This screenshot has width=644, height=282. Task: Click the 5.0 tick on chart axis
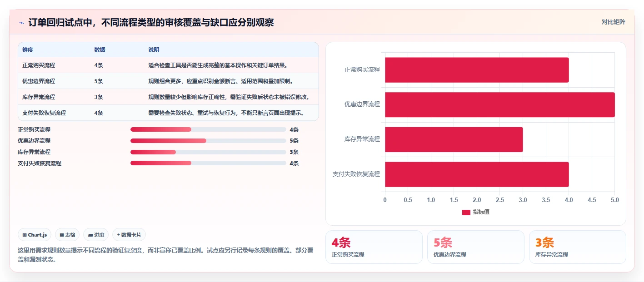[x=614, y=200]
